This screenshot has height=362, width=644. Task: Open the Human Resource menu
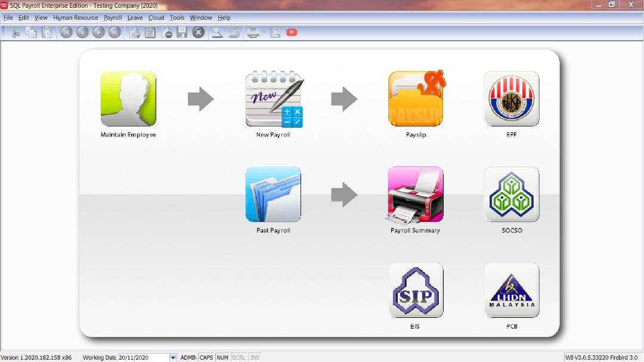click(x=75, y=18)
